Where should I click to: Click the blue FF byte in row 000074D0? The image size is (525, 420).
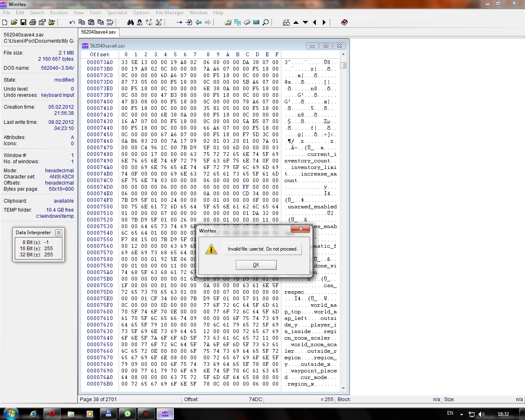246,187
